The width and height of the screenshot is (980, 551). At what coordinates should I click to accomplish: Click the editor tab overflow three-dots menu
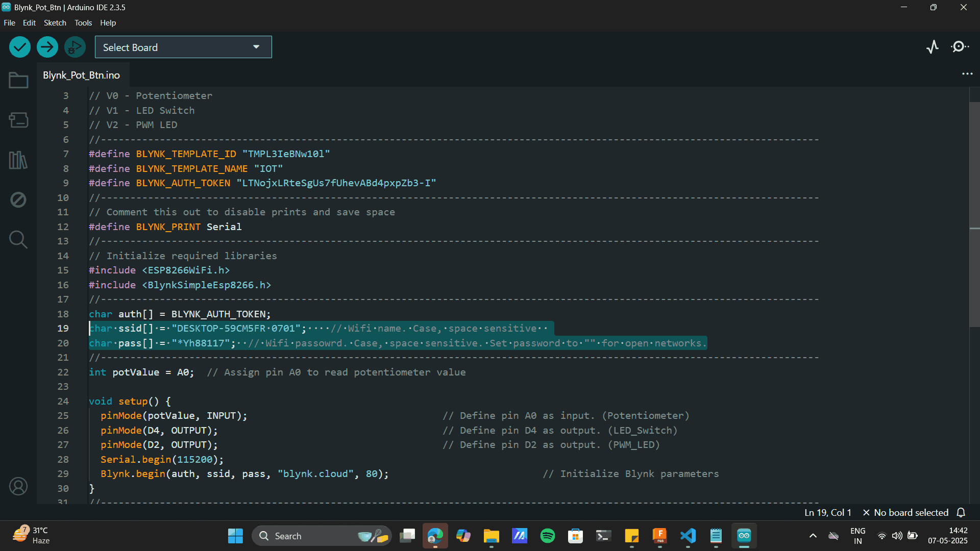(x=967, y=74)
